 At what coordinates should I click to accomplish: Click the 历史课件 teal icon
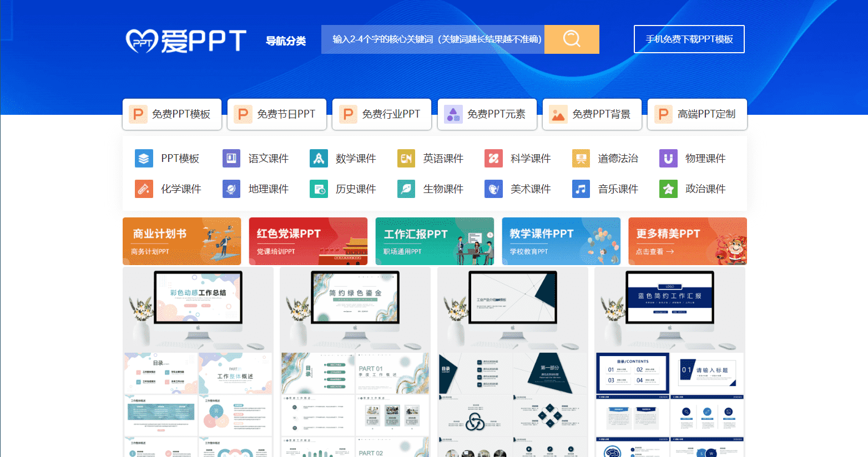pos(319,189)
